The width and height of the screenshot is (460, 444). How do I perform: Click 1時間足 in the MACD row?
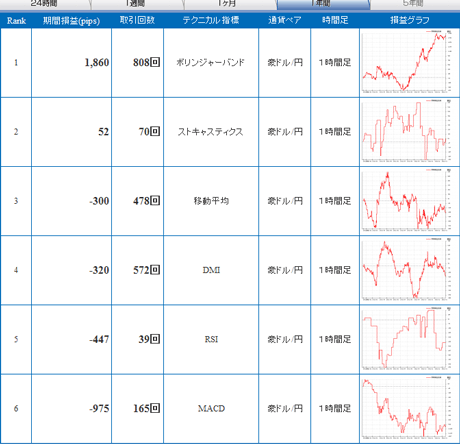point(335,408)
